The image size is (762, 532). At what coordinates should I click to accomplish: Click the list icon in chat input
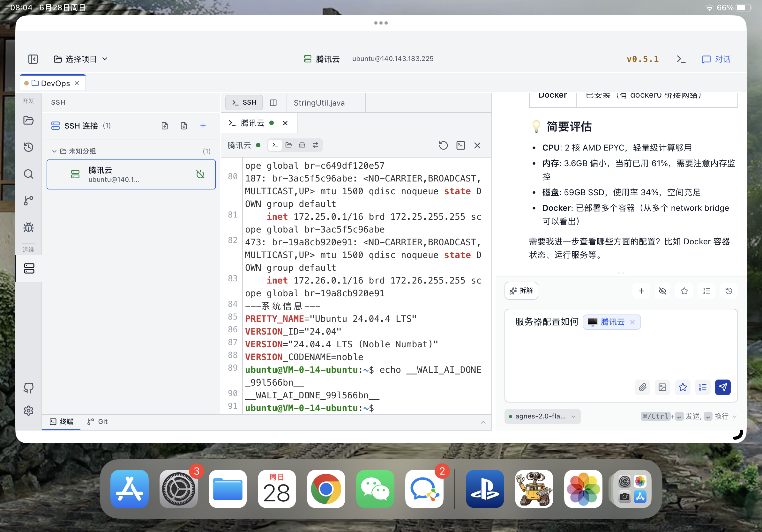tap(703, 387)
